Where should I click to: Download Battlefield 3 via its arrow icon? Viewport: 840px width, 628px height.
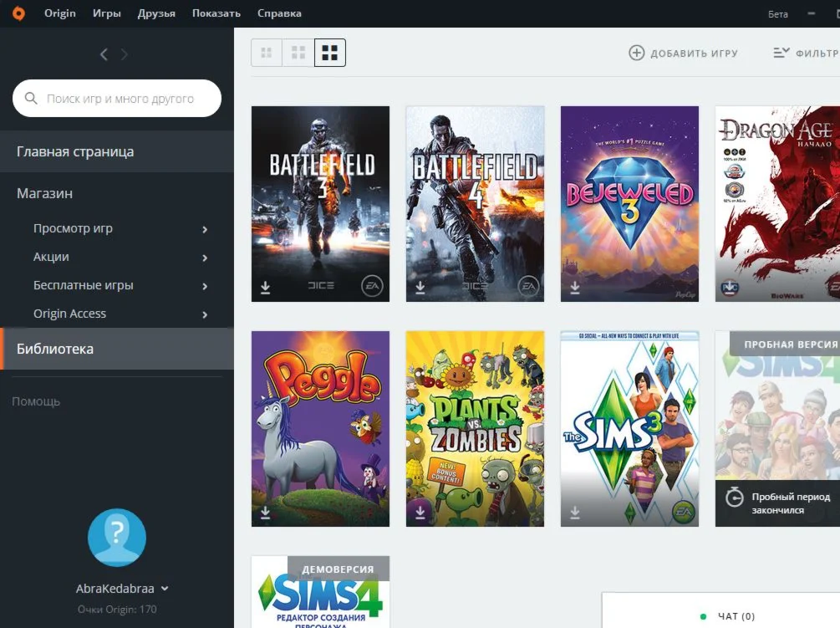tap(265, 288)
